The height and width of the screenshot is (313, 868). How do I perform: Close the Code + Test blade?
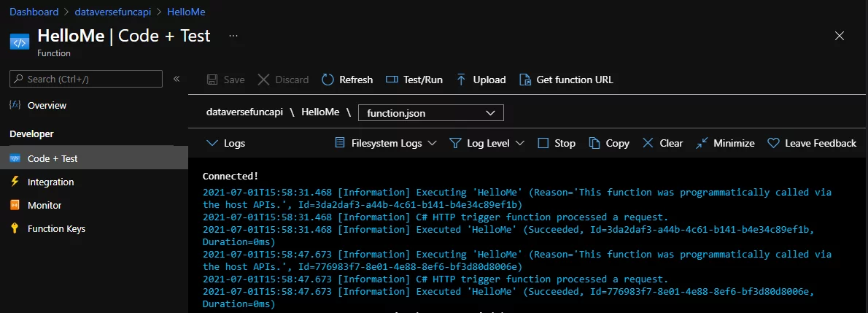(x=840, y=36)
